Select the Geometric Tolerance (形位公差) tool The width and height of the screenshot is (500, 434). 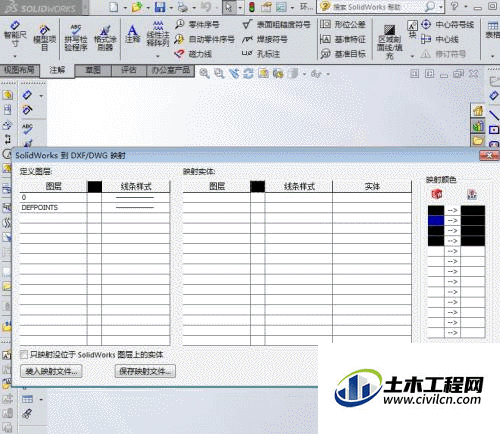point(343,24)
